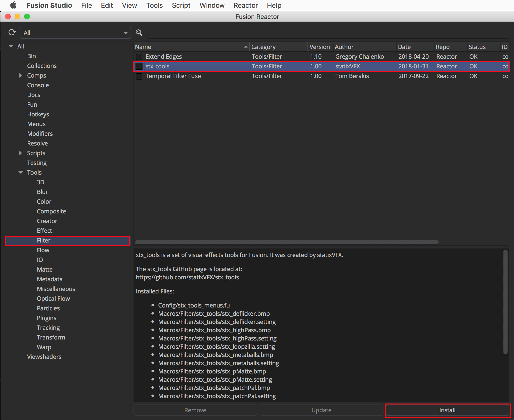The height and width of the screenshot is (420, 514).
Task: Select the Blur tools subcategory
Action: (42, 192)
